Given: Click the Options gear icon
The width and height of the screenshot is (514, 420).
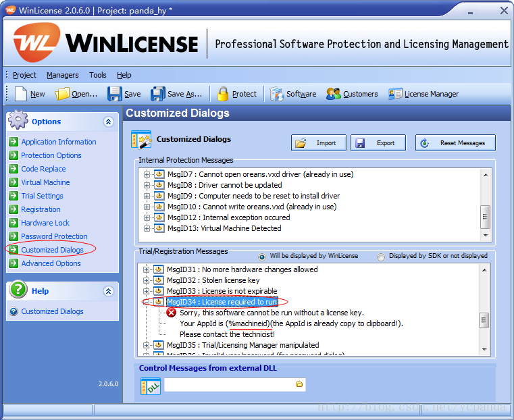Looking at the screenshot, I should (x=18, y=120).
